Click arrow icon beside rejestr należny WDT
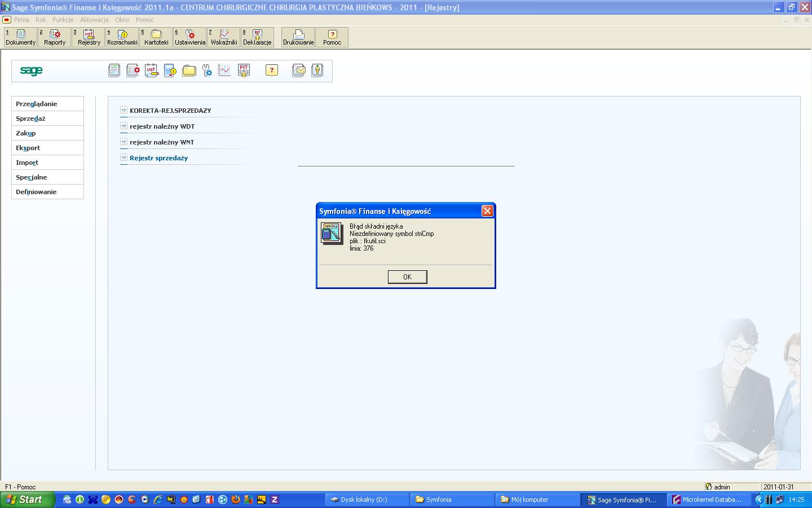The width and height of the screenshot is (812, 508). pyautogui.click(x=123, y=126)
